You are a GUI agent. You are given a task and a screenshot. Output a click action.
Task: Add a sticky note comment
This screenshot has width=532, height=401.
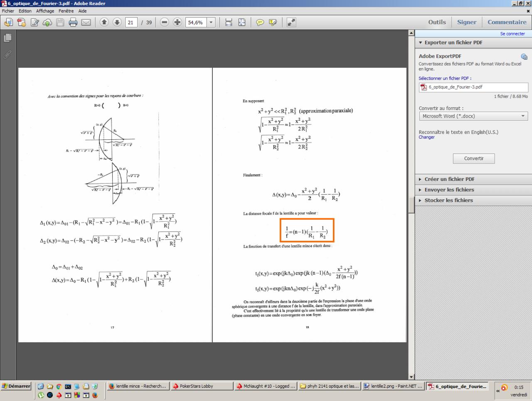point(260,22)
